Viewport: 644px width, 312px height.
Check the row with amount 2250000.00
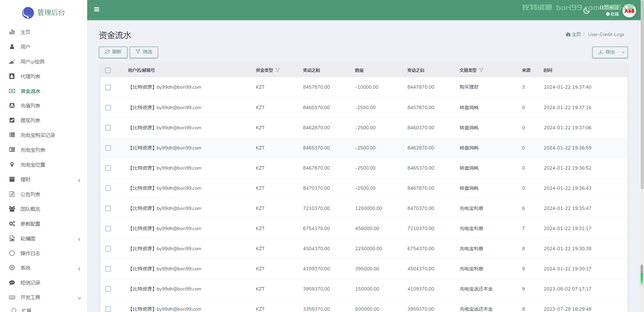coord(108,249)
